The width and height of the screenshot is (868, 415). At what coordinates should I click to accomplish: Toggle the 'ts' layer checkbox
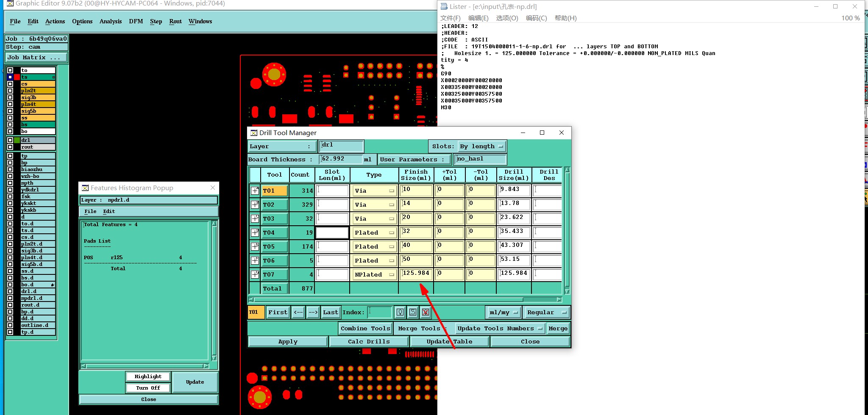coord(10,77)
